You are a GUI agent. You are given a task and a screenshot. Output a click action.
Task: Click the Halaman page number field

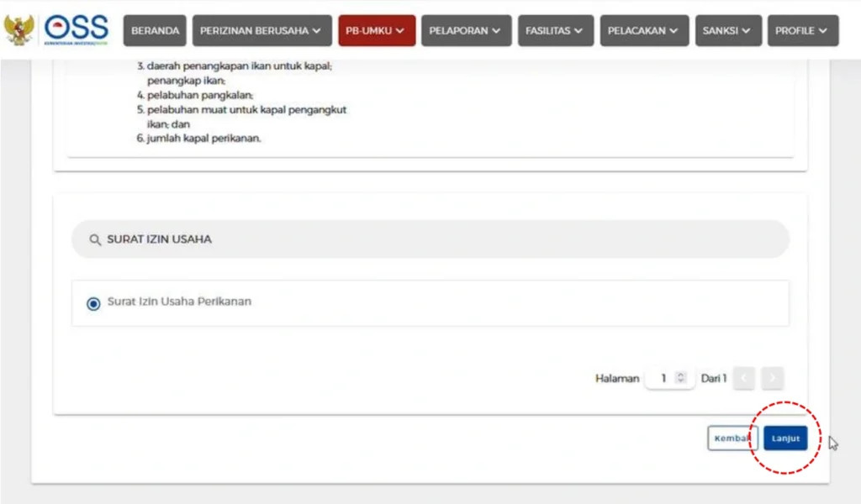pyautogui.click(x=663, y=379)
